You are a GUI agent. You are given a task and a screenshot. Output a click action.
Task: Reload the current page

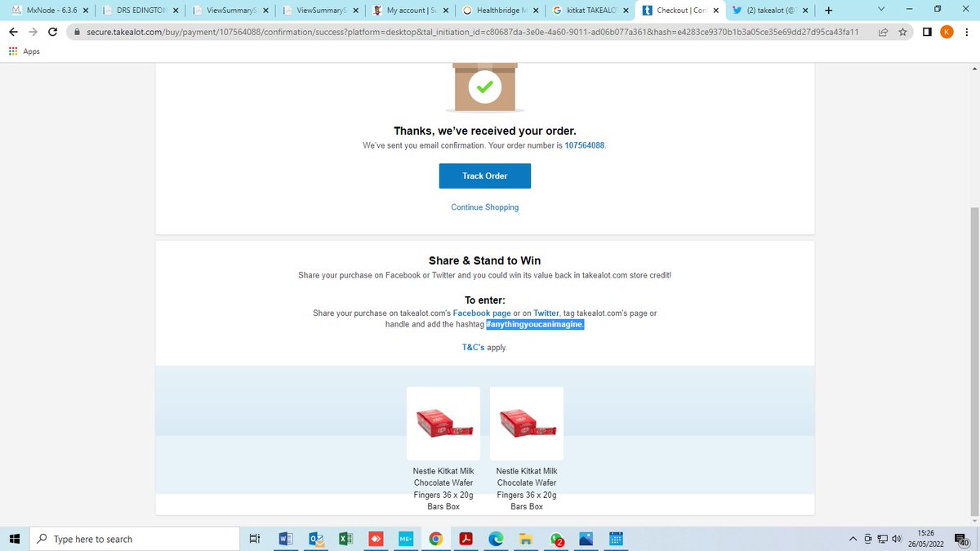(53, 32)
